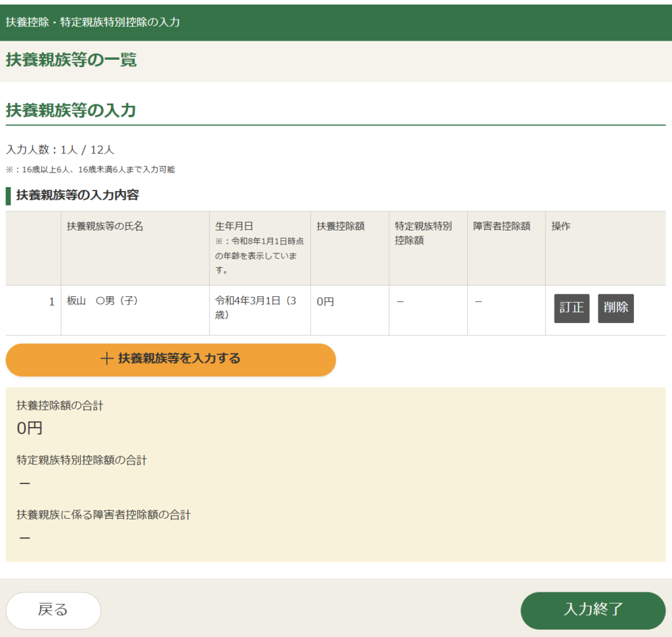672x637 pixels.
Task: Click the plus icon on the orange button
Action: coord(107,359)
